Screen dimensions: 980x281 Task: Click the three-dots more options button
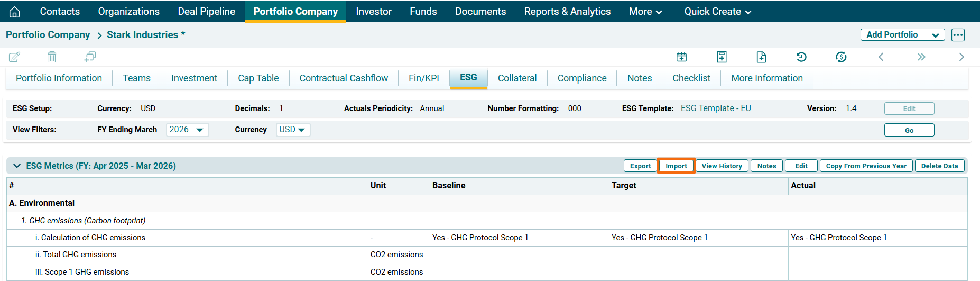pyautogui.click(x=958, y=35)
